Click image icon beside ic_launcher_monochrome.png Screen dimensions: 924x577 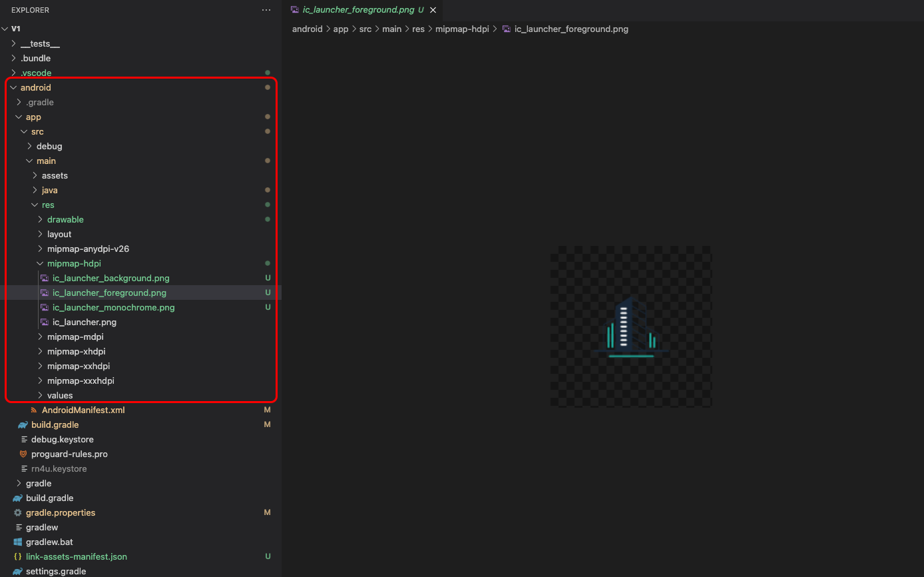click(x=45, y=308)
